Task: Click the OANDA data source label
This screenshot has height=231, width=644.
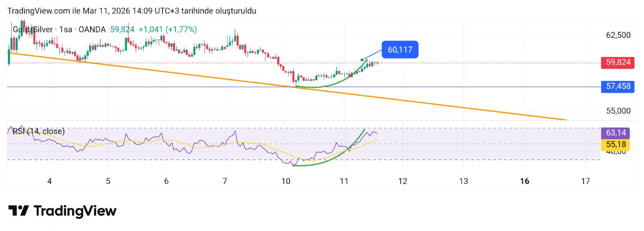Action: pyautogui.click(x=92, y=29)
